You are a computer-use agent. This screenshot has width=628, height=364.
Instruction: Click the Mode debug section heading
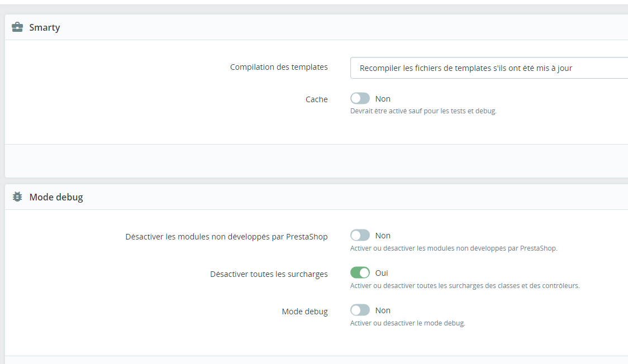coord(56,197)
